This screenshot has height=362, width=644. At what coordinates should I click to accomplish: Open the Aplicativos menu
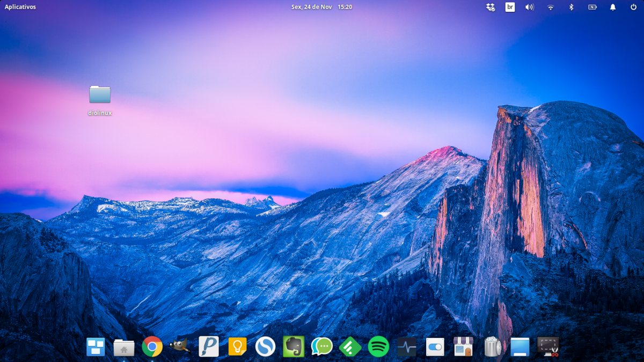pos(20,7)
